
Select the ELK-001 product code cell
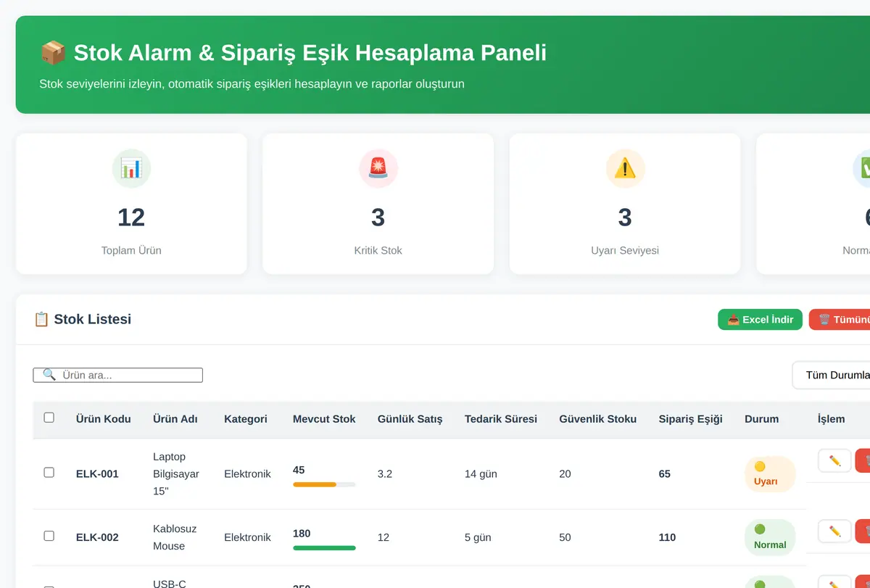97,474
